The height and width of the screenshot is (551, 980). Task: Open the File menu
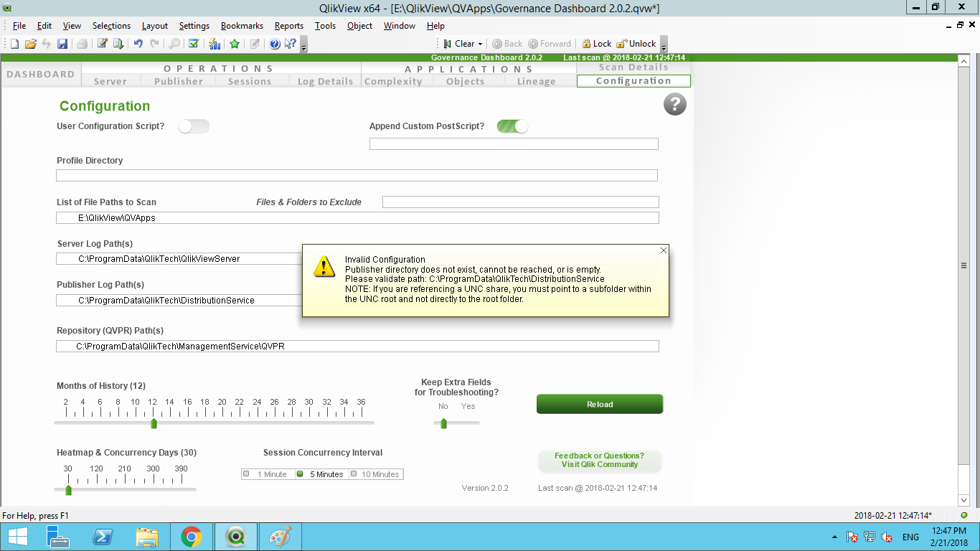tap(19, 26)
